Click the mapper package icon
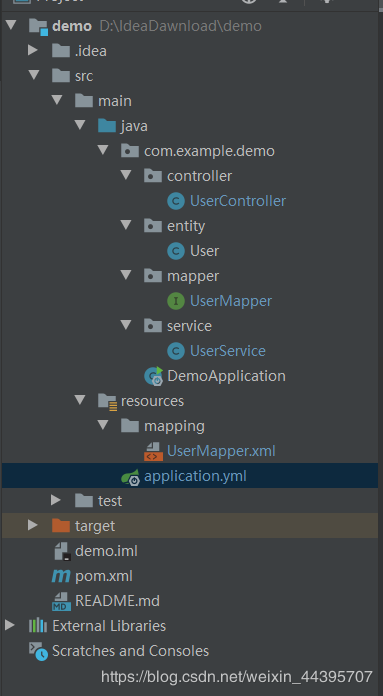Viewport: 383px width, 696px height. point(153,276)
